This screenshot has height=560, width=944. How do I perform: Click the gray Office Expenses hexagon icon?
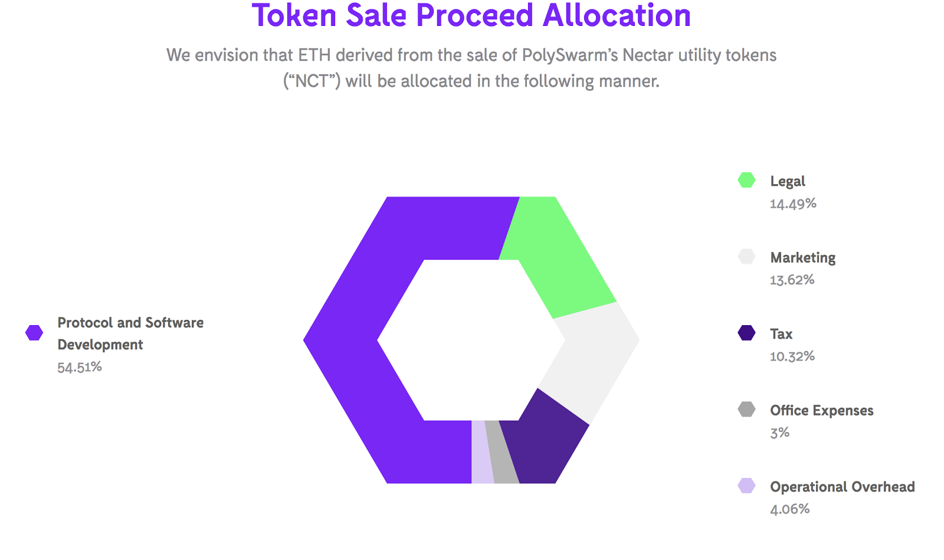click(746, 410)
